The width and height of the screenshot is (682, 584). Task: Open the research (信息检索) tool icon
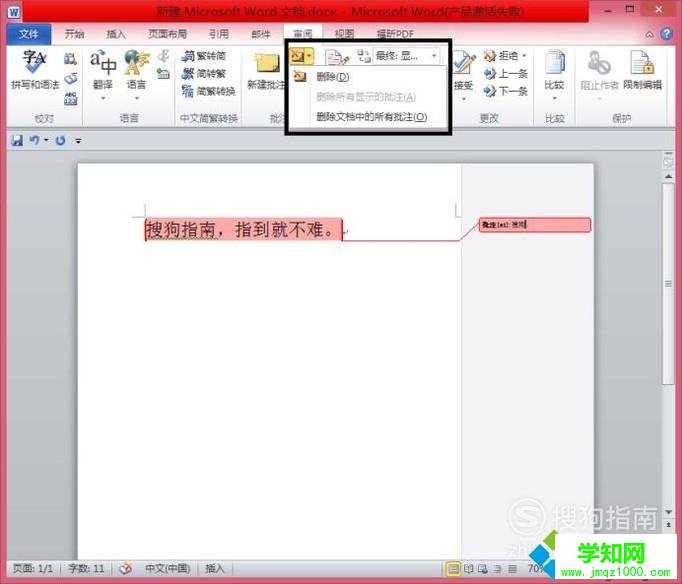pos(70,59)
